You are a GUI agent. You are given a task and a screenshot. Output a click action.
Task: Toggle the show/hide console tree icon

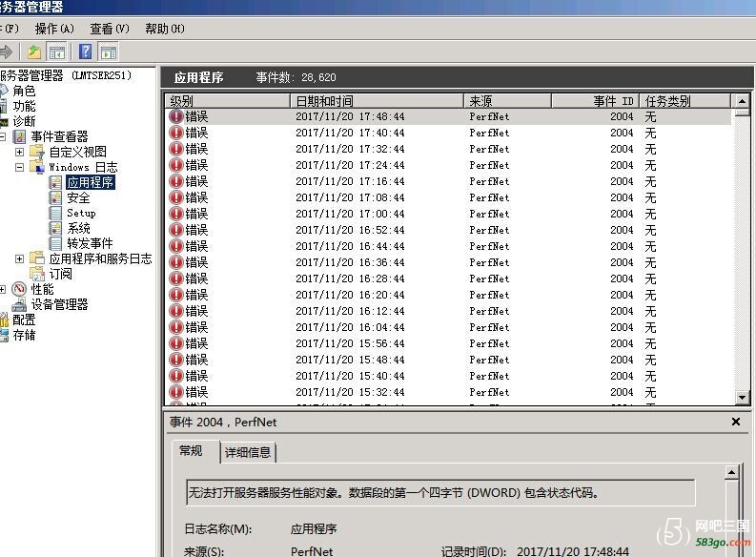pos(57,52)
